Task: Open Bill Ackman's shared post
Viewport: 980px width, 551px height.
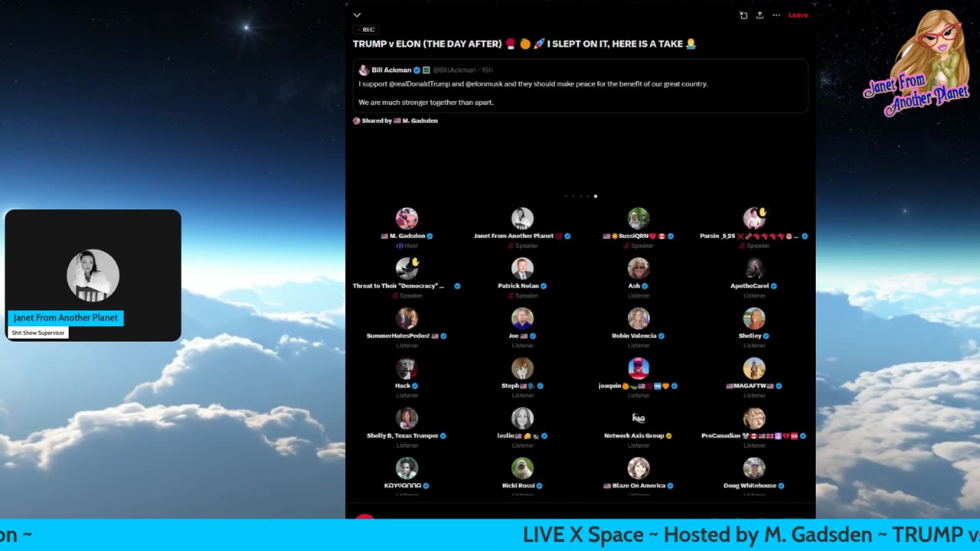Action: (580, 86)
